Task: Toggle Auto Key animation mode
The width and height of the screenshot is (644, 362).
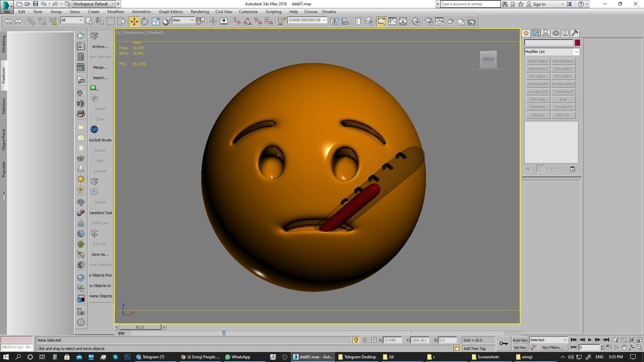Action: click(520, 340)
